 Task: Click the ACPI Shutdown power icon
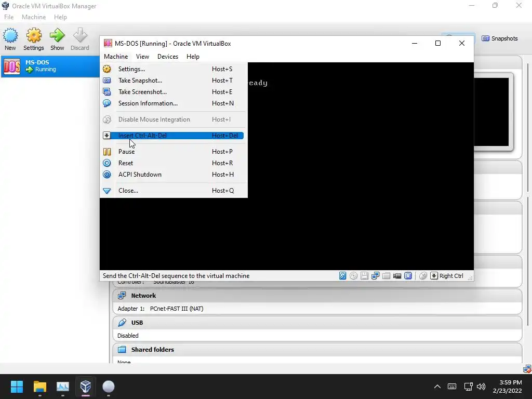107,175
